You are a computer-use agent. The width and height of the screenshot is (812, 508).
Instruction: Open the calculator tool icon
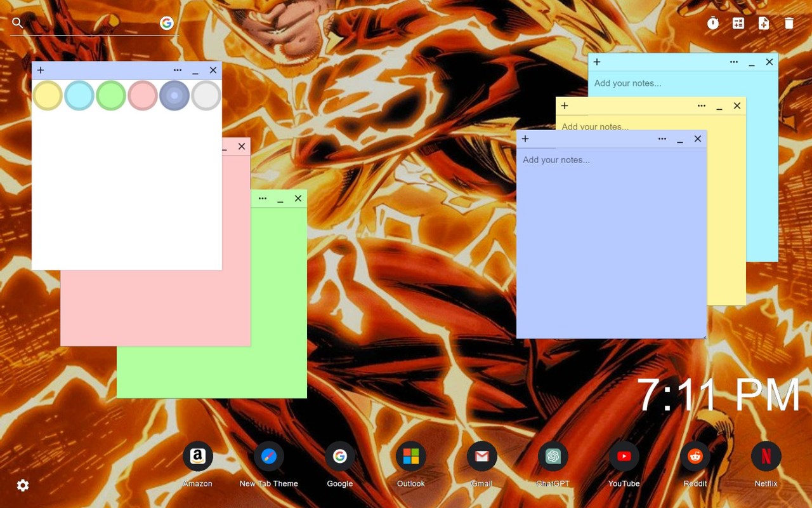[738, 23]
